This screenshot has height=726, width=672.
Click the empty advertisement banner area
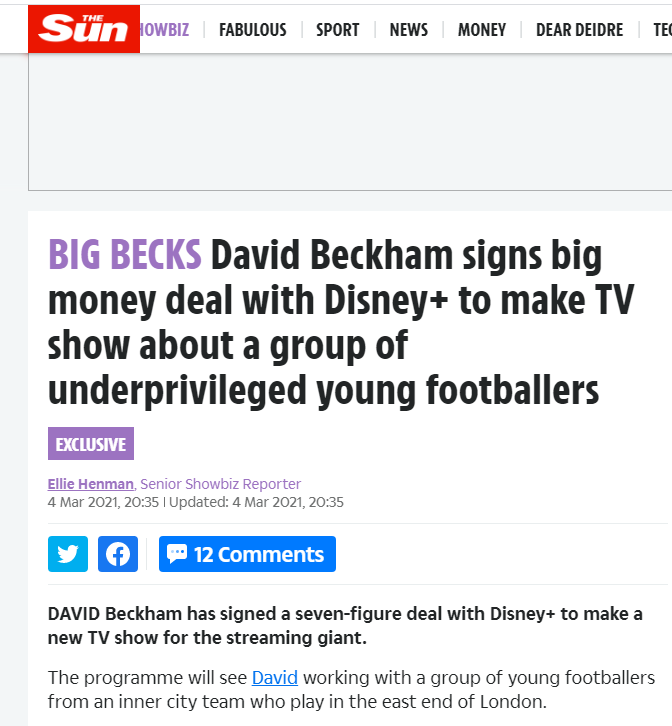tap(350, 122)
